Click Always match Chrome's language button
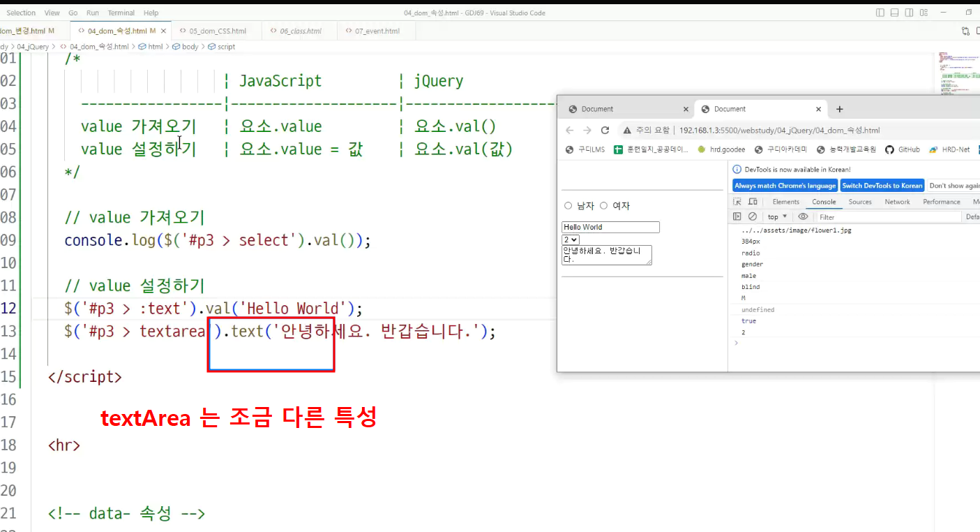This screenshot has width=980, height=532. pyautogui.click(x=785, y=186)
